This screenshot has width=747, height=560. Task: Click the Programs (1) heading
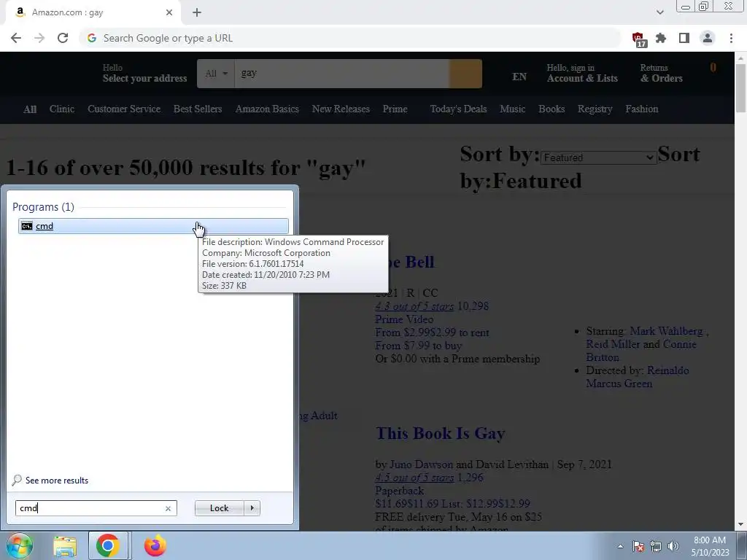click(43, 206)
